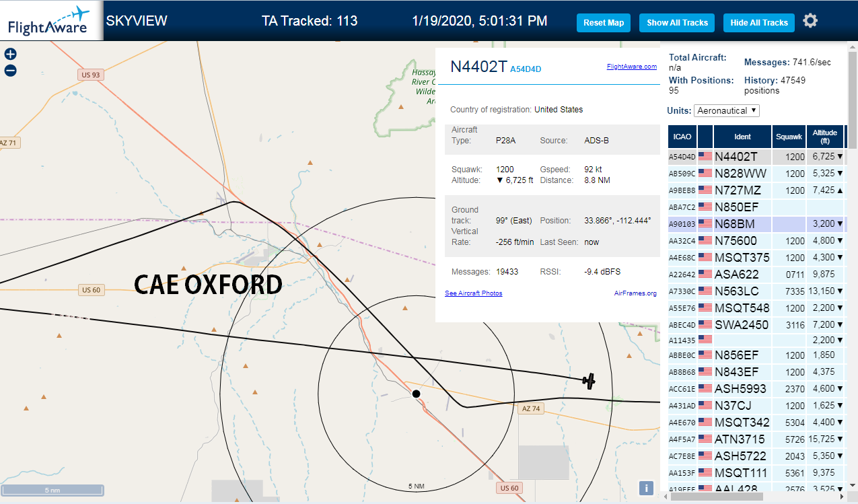
Task: Click the US flag beside SWA2450
Action: 705,325
